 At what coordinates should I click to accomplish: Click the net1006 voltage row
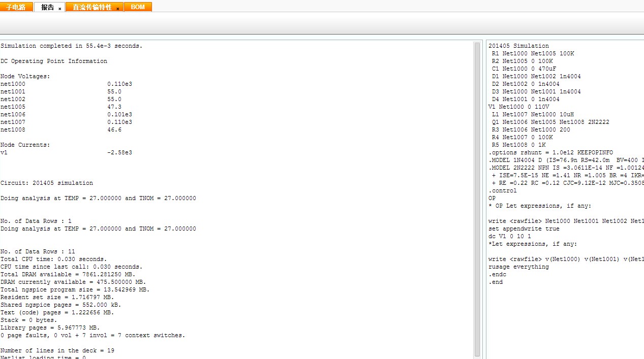point(66,114)
